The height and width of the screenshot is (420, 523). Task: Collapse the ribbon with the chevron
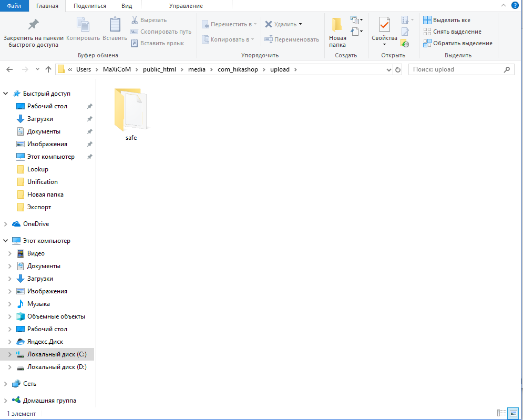[504, 5]
